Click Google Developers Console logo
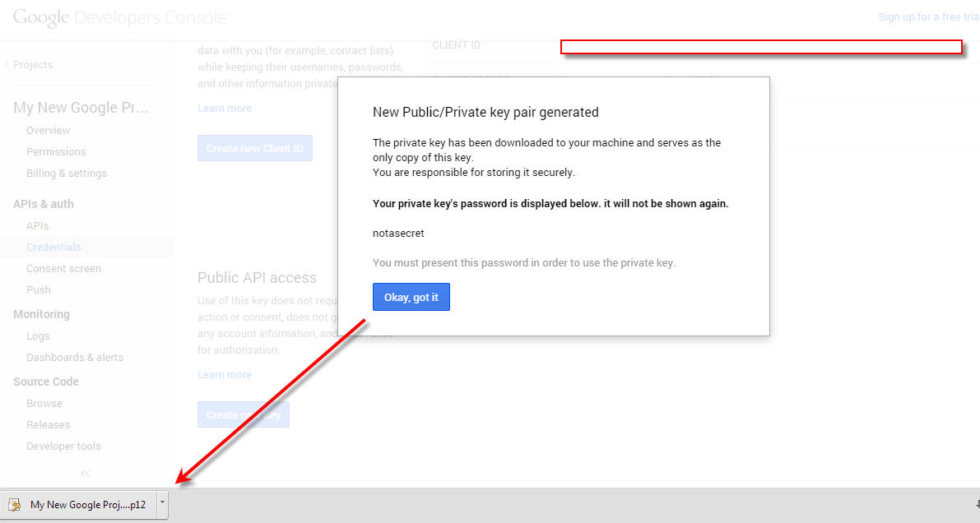Screen dimensions: 980x523 click(119, 17)
